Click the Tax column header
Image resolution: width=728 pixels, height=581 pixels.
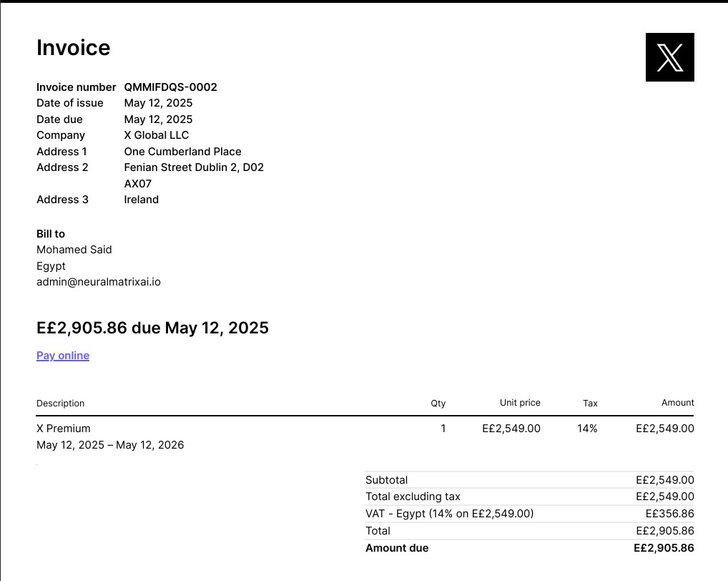coord(590,403)
